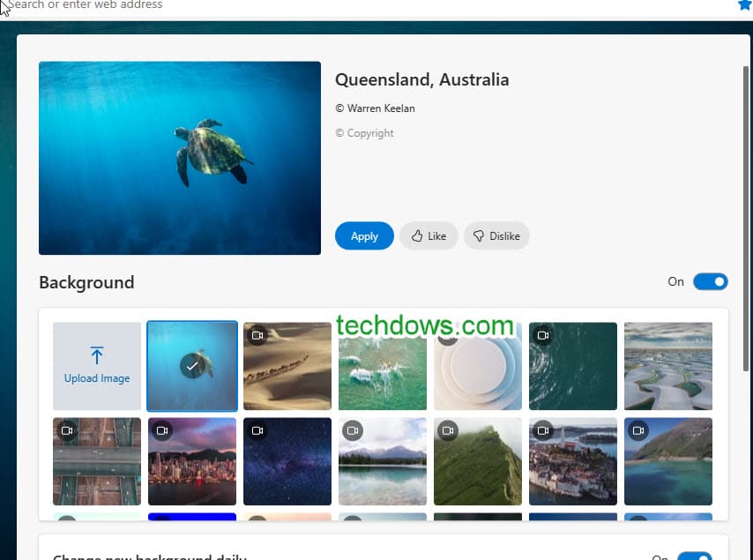The height and width of the screenshot is (560, 753).
Task: Open the Copyright link under Warren Keelan
Action: point(364,133)
